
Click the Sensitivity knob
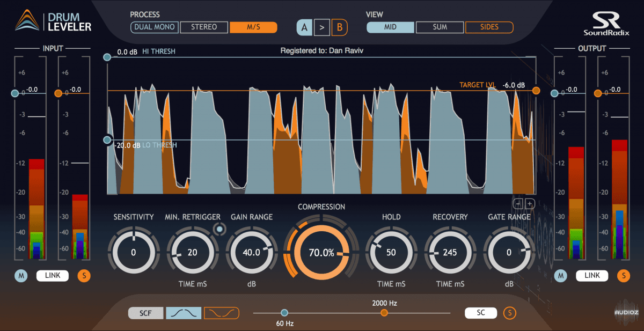click(x=134, y=252)
